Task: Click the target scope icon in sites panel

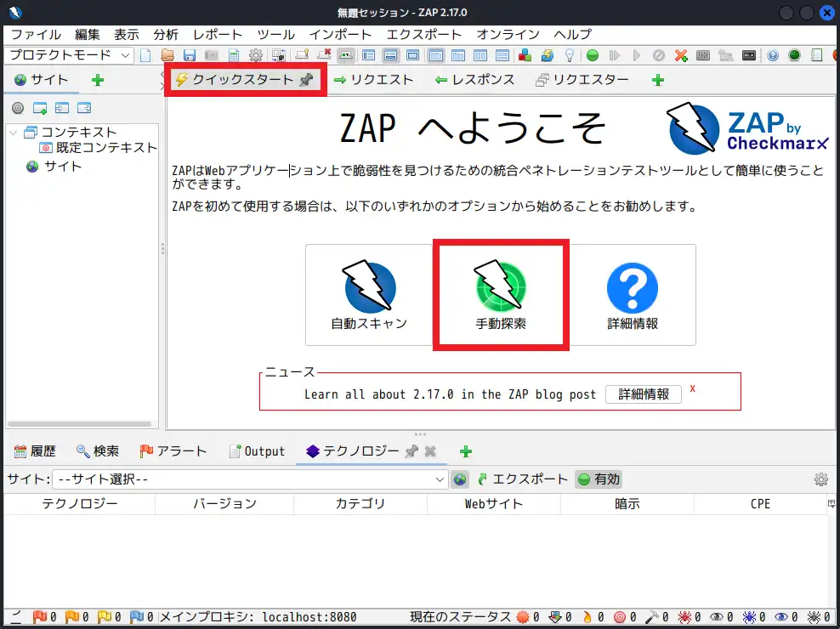Action: pos(17,108)
